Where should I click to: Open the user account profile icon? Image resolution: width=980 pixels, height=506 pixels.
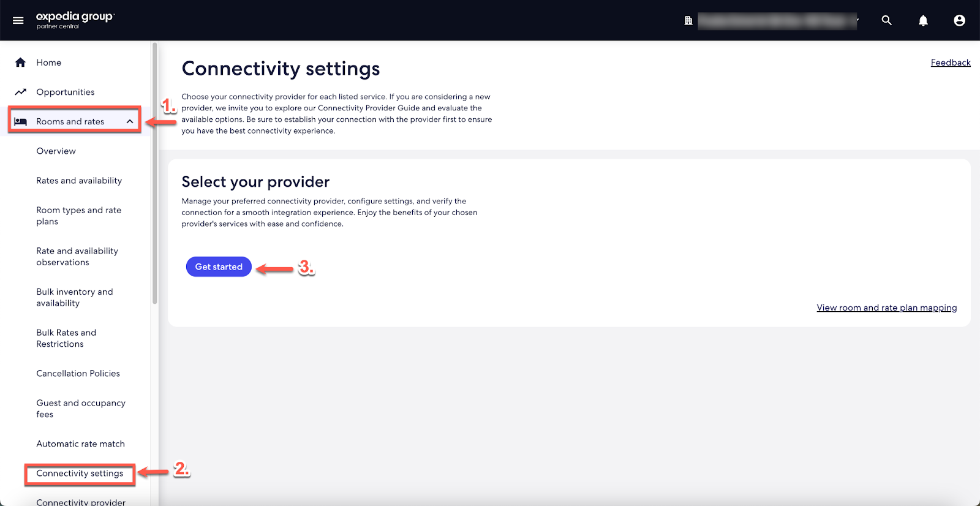[959, 20]
